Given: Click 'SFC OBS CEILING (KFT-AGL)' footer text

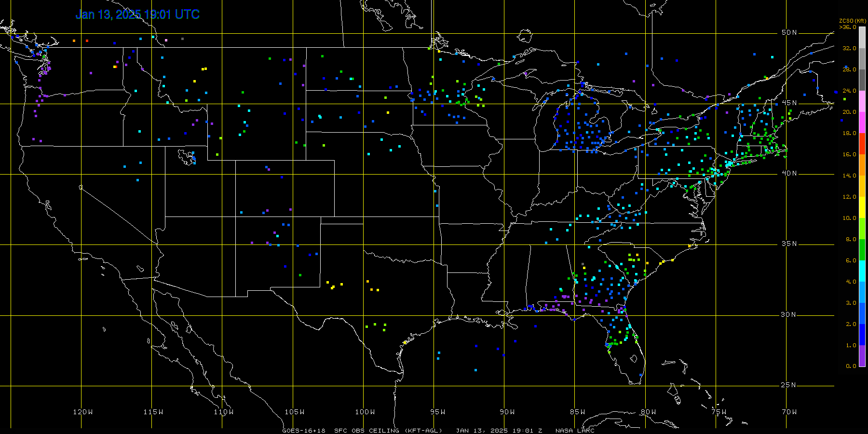Looking at the screenshot, I should (388, 431).
